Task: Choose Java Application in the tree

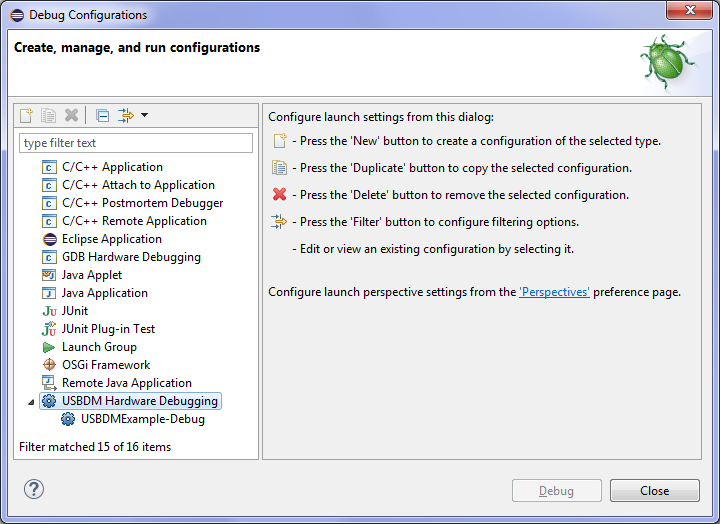Action: click(x=104, y=293)
